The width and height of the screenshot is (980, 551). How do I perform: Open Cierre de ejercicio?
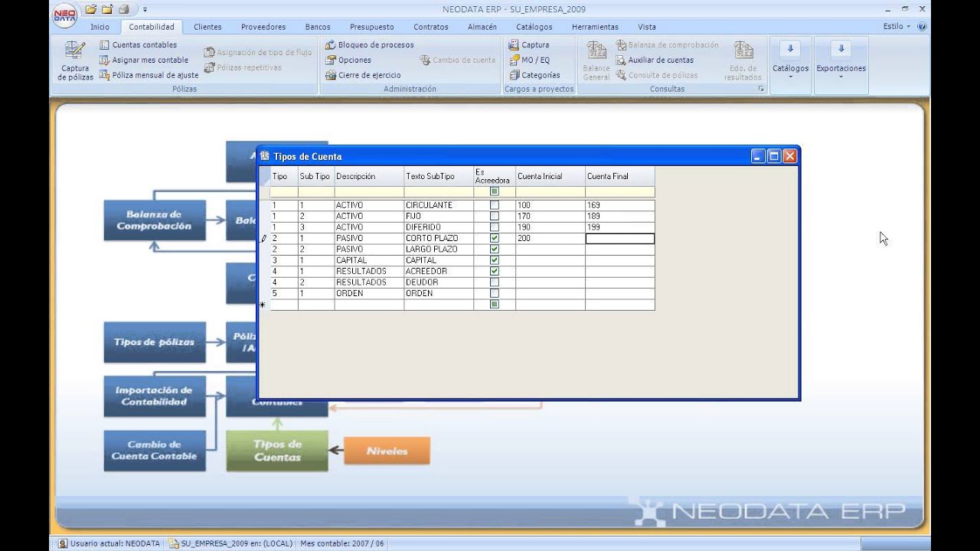click(363, 75)
